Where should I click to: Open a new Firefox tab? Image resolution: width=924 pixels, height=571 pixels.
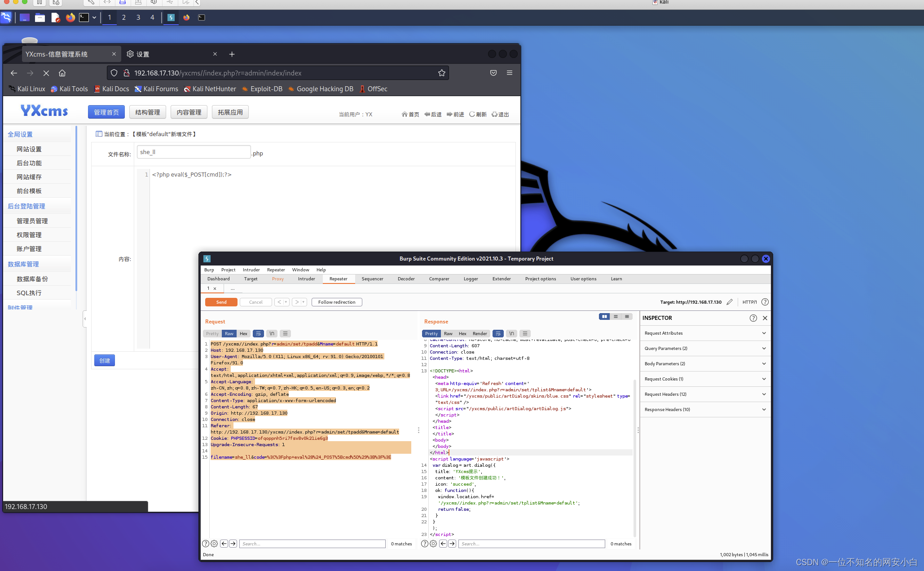[x=232, y=54]
